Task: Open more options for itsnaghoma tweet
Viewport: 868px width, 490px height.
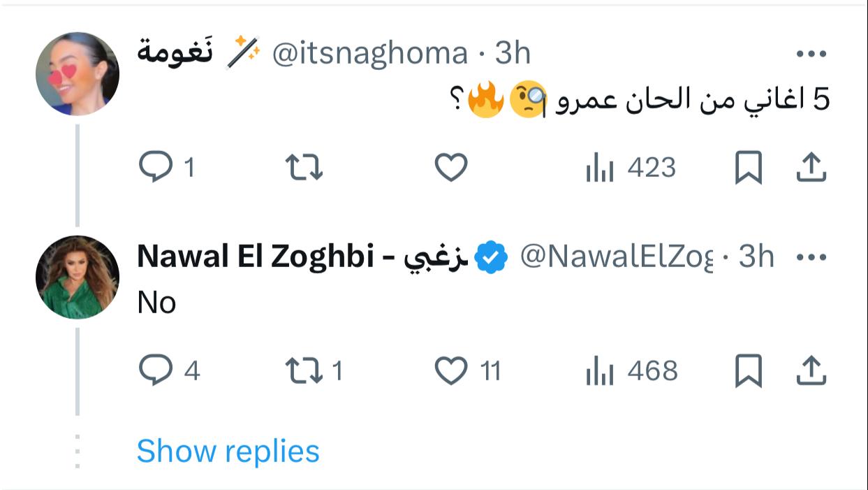Action: (x=811, y=54)
